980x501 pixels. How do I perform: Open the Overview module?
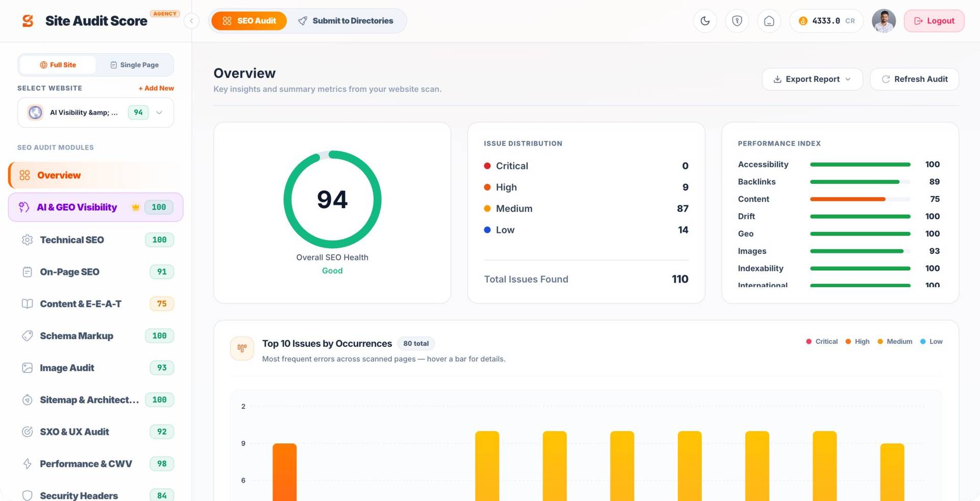point(96,175)
